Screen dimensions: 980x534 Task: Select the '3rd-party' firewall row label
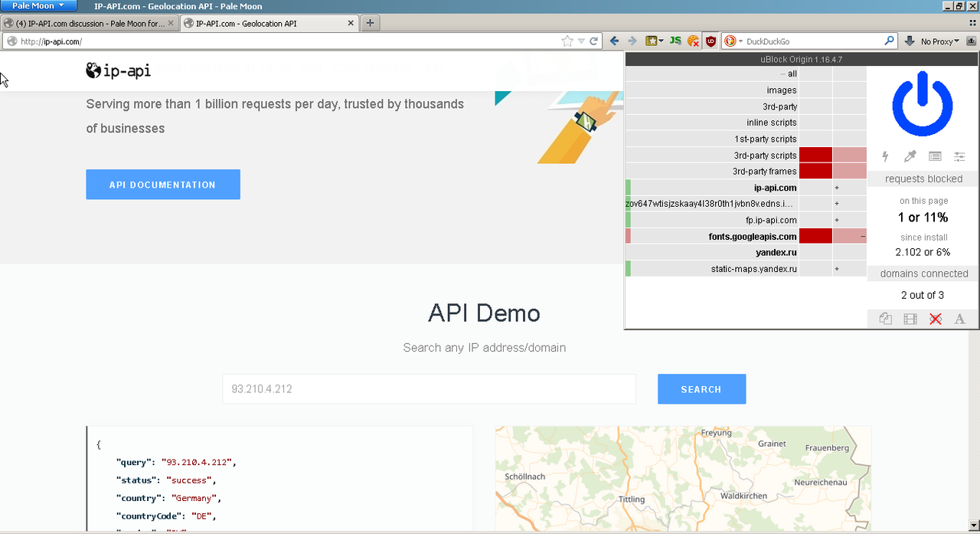pyautogui.click(x=712, y=106)
